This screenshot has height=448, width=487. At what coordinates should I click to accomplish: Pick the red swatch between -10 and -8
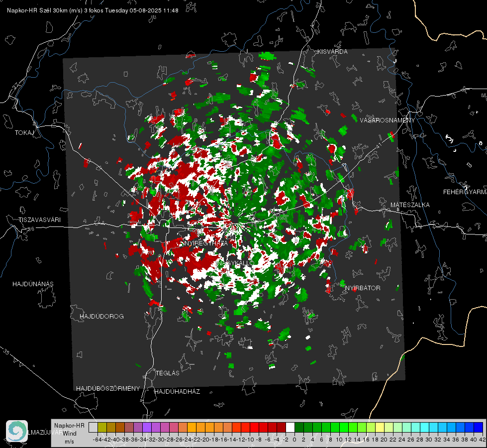click(x=254, y=427)
